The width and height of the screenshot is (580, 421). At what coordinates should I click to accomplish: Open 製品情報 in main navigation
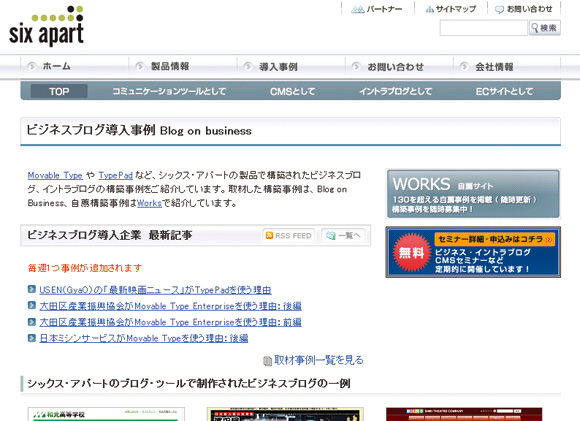[170, 67]
